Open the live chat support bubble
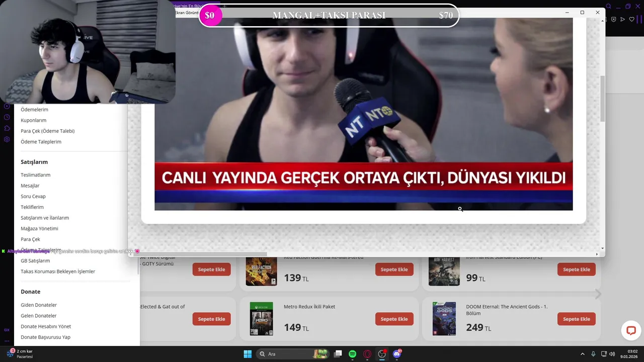The height and width of the screenshot is (362, 644). point(631,330)
